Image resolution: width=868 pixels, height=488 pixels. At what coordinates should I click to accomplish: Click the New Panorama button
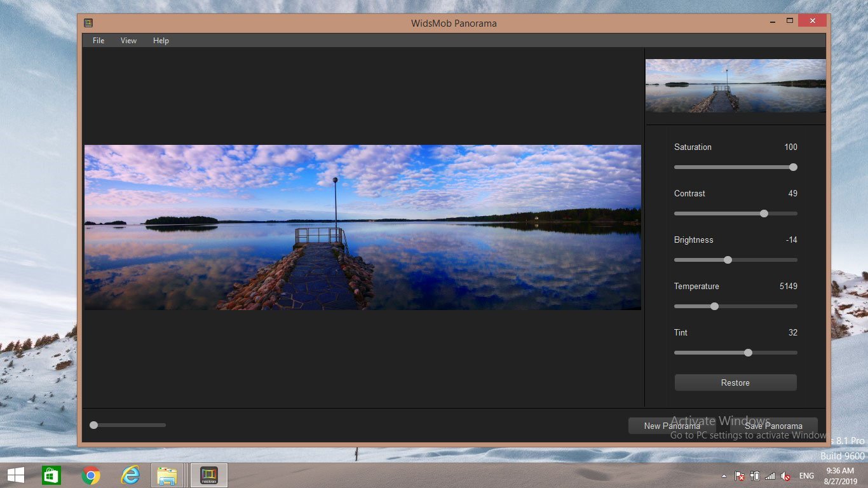point(672,426)
